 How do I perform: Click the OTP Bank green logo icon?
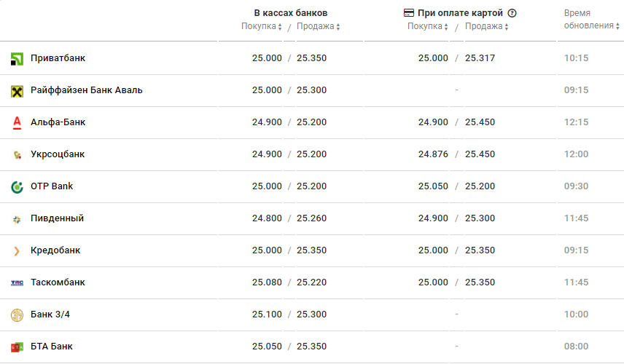click(x=17, y=187)
